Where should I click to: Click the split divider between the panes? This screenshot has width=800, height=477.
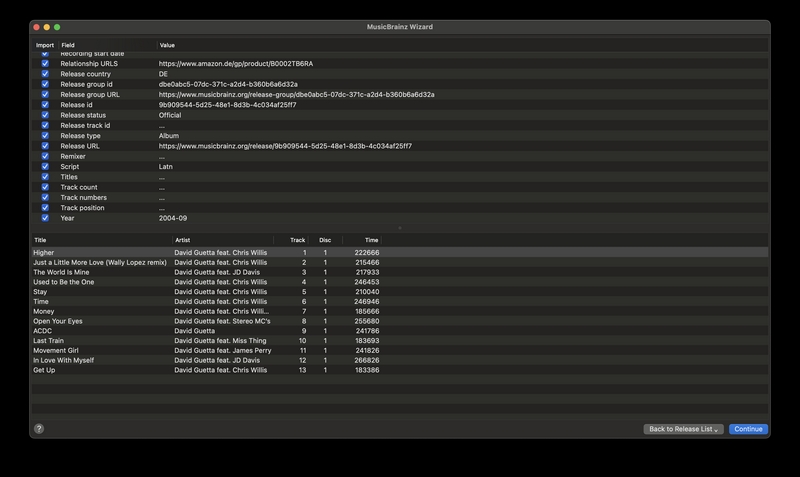(x=400, y=228)
